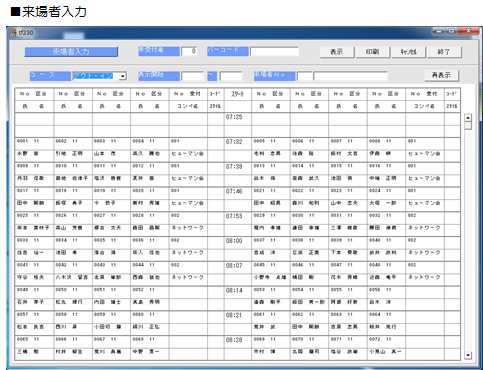Click the entry numbered 0025
Image resolution: width=483 pixels, height=370 pixels.
point(23,215)
